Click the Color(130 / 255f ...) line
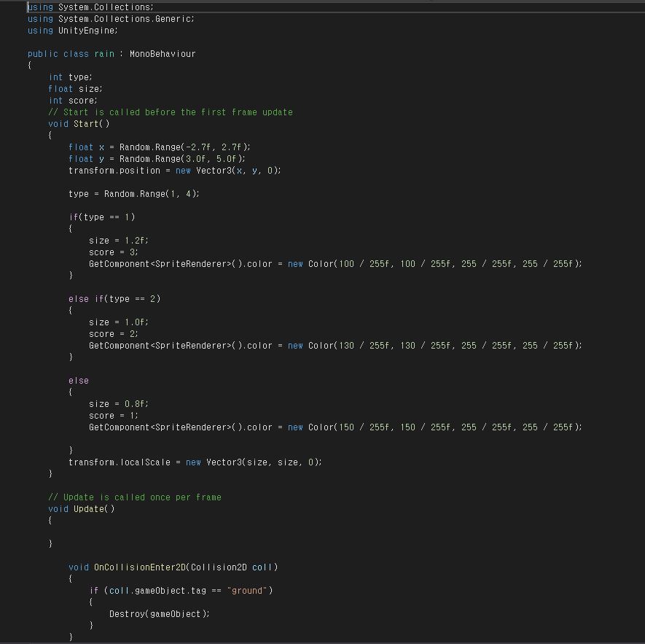 (x=336, y=346)
